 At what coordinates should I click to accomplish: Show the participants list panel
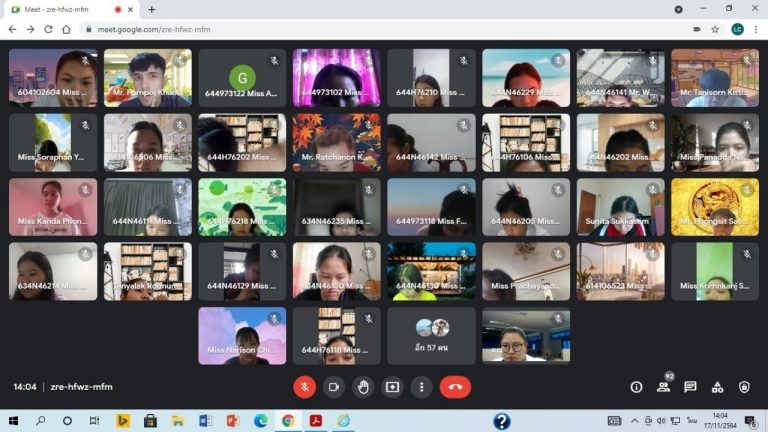[663, 387]
